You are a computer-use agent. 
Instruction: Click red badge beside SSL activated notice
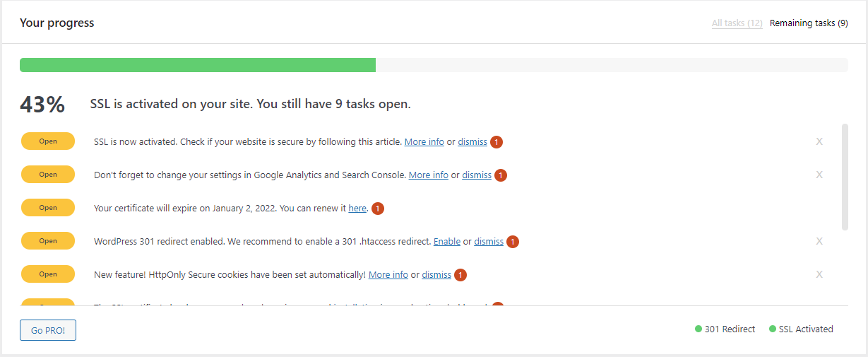pos(497,142)
